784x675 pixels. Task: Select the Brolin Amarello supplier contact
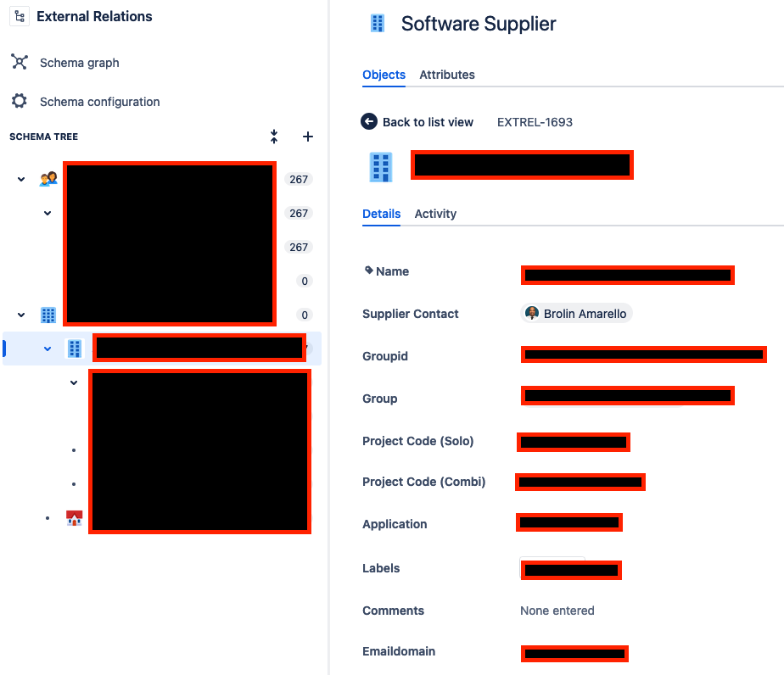click(576, 313)
